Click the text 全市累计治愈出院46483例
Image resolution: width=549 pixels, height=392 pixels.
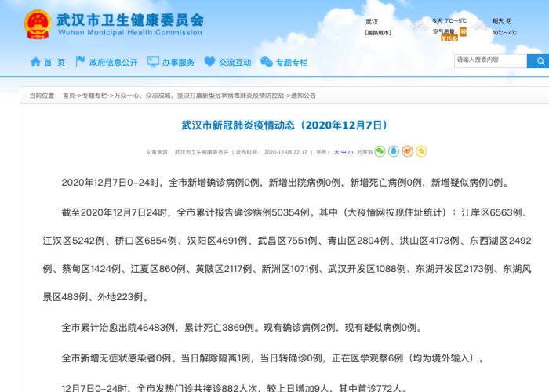point(118,328)
